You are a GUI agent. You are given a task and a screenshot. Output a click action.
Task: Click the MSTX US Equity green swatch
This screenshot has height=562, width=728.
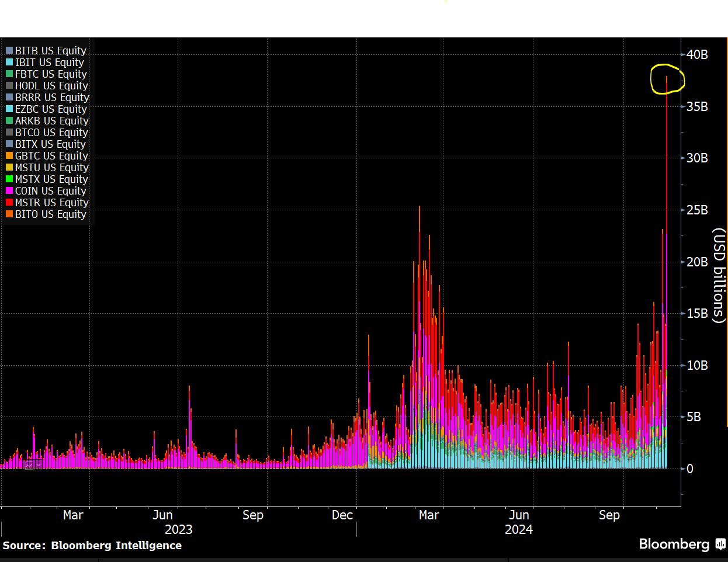point(9,179)
